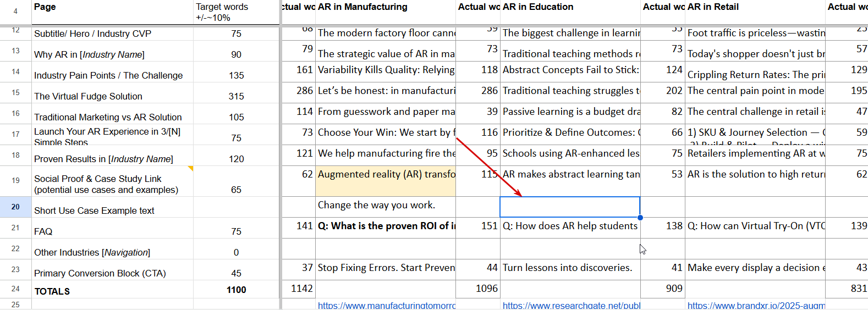Image resolution: width=868 pixels, height=310 pixels.
Task: Select the 'AR in Manufacturing' header cell
Action: (x=385, y=7)
